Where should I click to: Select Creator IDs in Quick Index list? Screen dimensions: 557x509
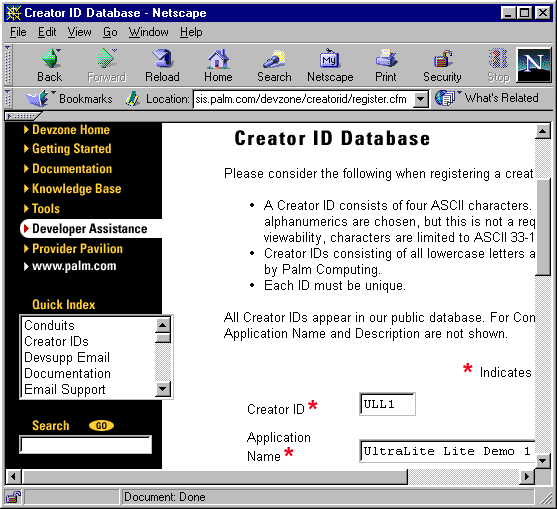pos(56,341)
